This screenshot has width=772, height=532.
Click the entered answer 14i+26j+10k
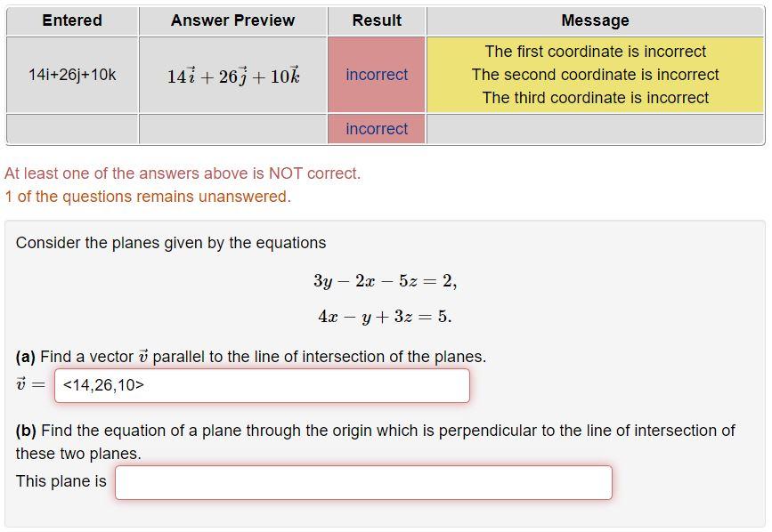click(x=71, y=75)
